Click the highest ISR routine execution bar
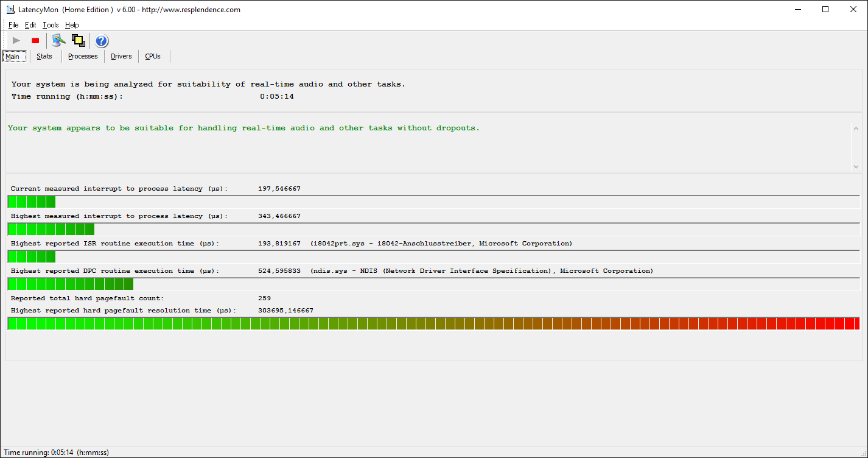868x458 pixels. point(433,256)
